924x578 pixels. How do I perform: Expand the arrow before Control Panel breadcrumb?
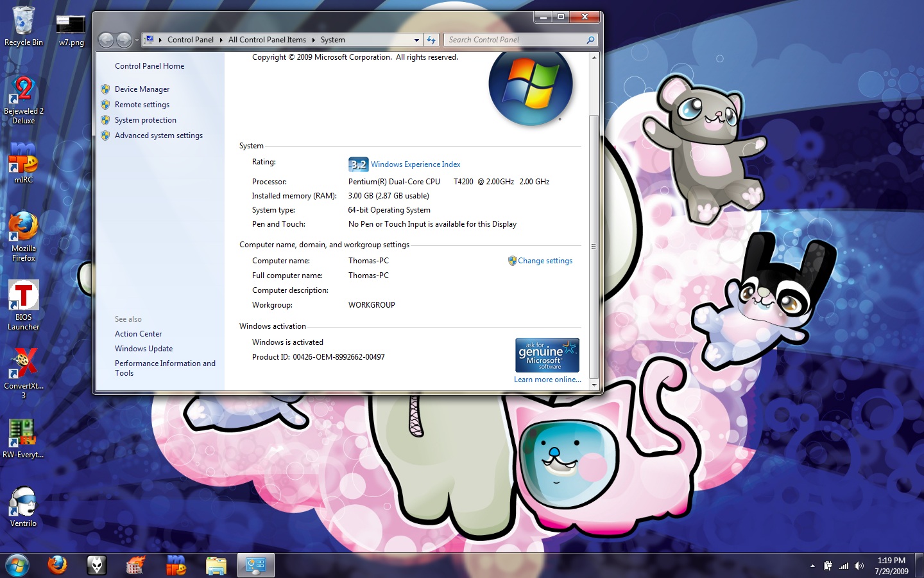click(x=160, y=40)
